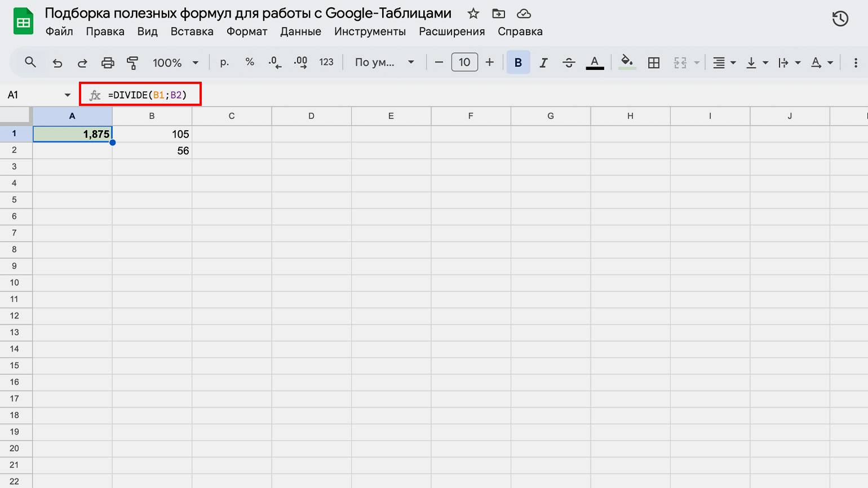The width and height of the screenshot is (868, 488).
Task: Open more number formats (123)
Action: click(326, 62)
